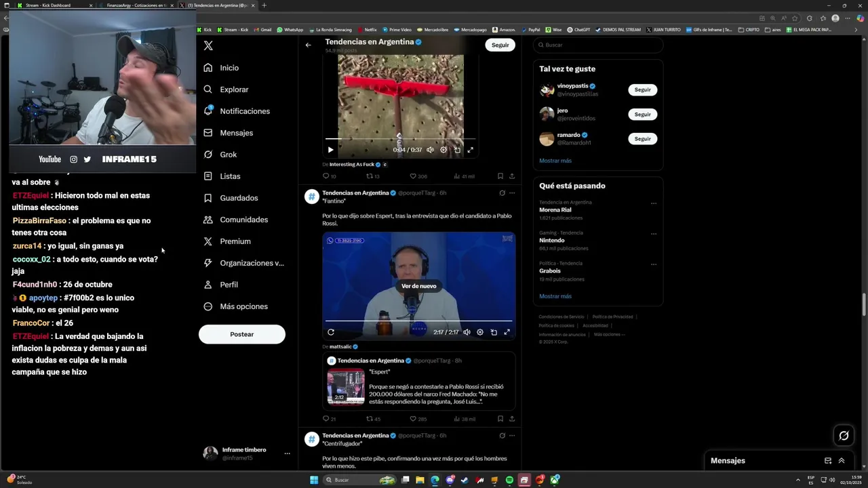
Task: Reply to the Fantino post with 21 replies
Action: pos(329,419)
